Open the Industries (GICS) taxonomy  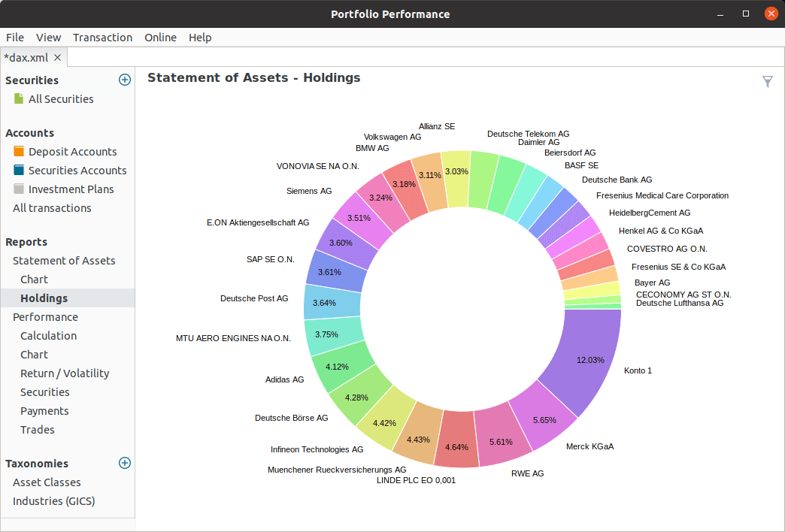coord(54,500)
